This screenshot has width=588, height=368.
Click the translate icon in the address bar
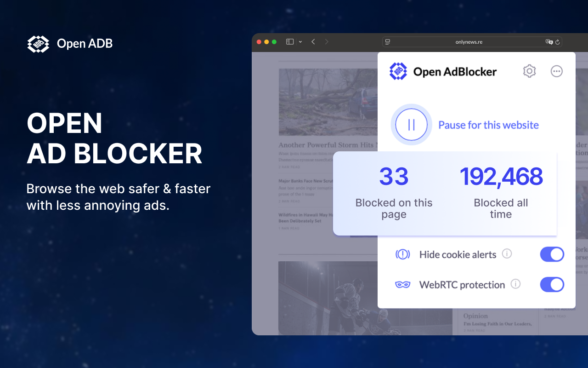click(x=549, y=42)
